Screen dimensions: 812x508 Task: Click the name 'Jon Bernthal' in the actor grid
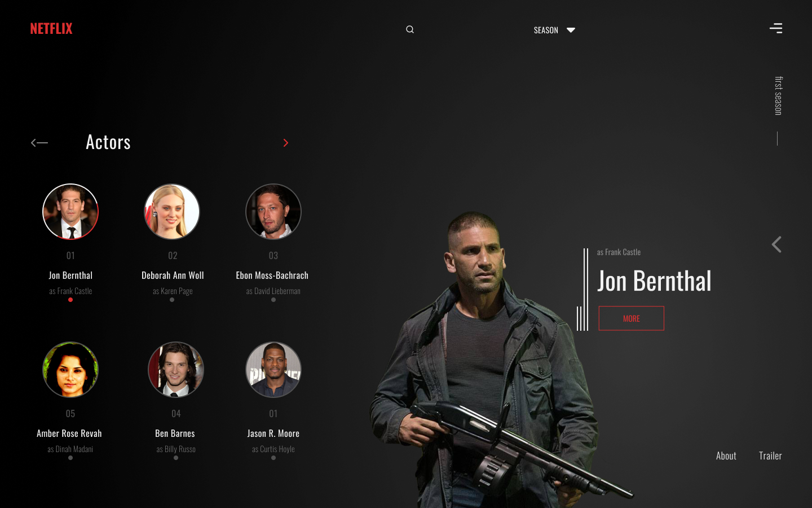[x=70, y=275]
